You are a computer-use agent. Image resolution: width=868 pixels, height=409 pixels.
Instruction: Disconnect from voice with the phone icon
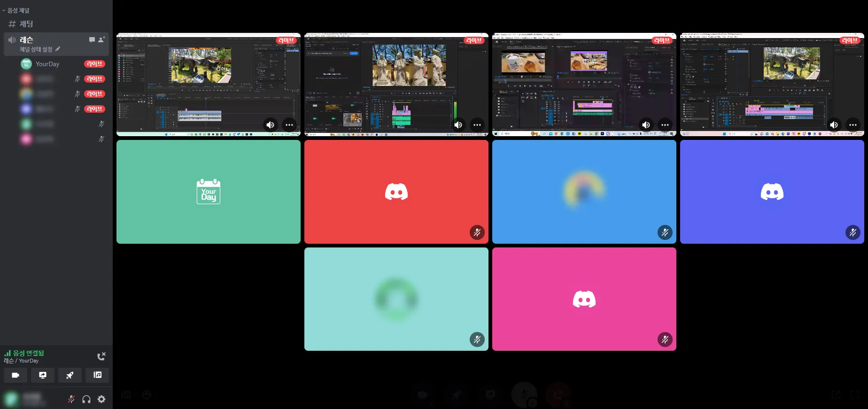[101, 356]
